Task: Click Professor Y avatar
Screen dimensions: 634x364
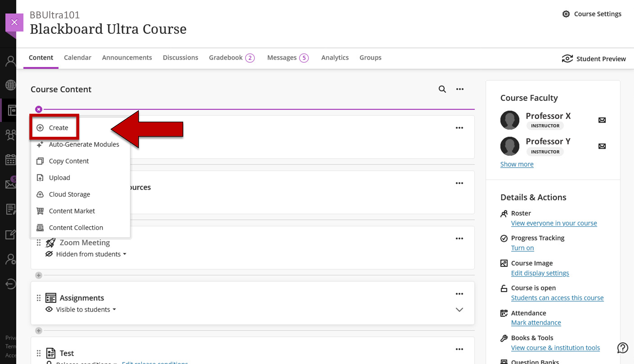Action: click(x=510, y=146)
